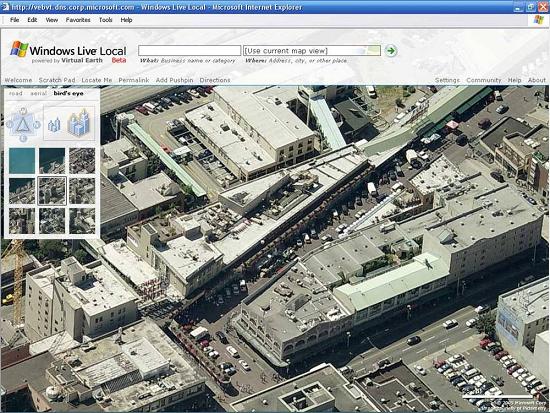Select the top-right tile thumbnail

[x=82, y=161]
